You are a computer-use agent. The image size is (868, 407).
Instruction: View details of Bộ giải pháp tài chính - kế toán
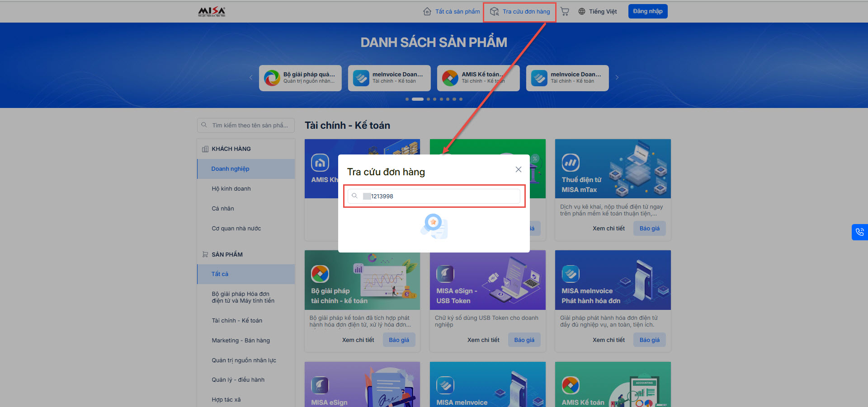click(358, 340)
